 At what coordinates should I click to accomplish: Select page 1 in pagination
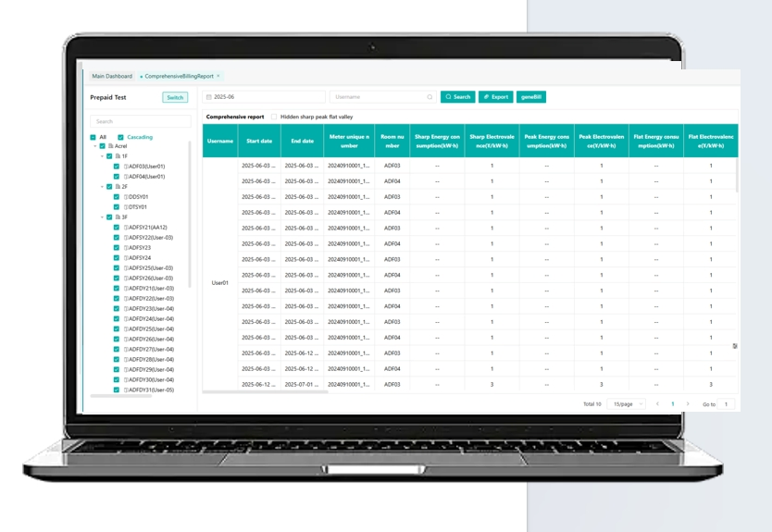tap(673, 404)
